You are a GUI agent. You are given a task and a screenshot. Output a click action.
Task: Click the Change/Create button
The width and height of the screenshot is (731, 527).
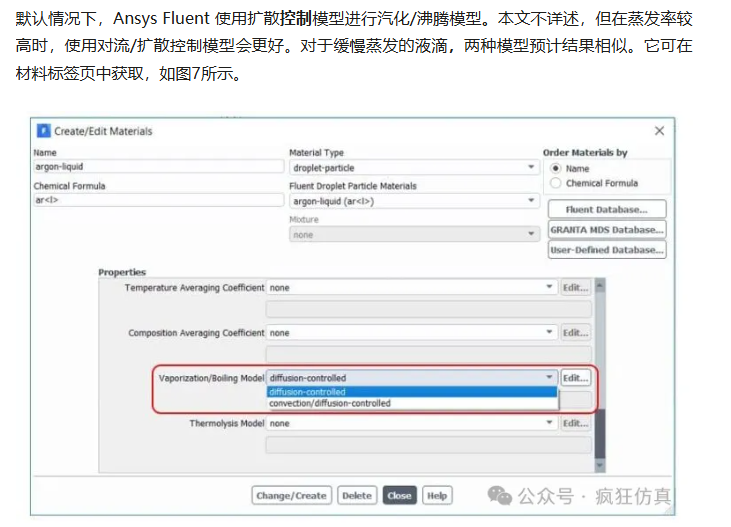pos(291,495)
